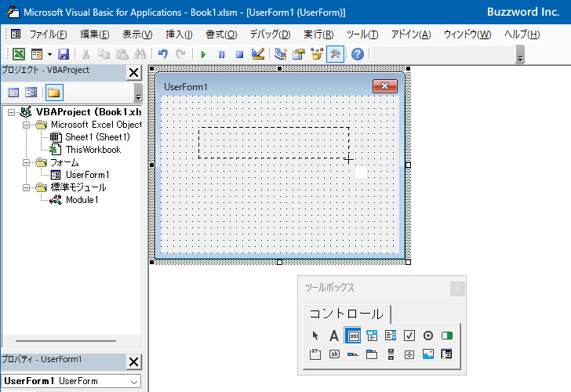The height and width of the screenshot is (392, 571).
Task: Open the UserForm1 object dropdown in properties
Action: [x=134, y=382]
